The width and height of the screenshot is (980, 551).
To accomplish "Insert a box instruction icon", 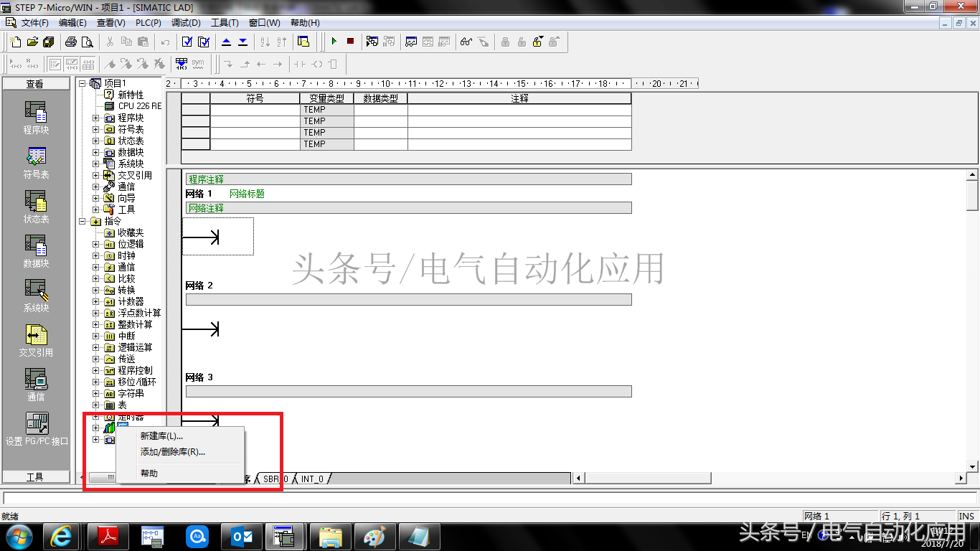I will [x=333, y=64].
